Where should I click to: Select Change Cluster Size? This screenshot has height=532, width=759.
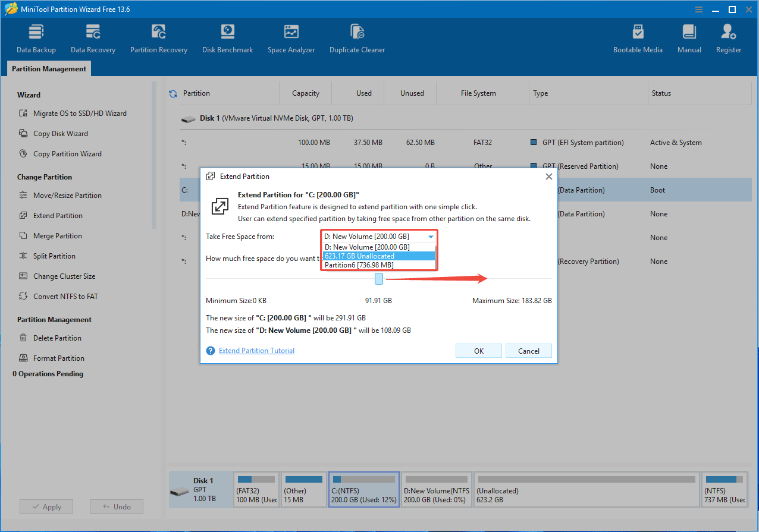point(57,276)
